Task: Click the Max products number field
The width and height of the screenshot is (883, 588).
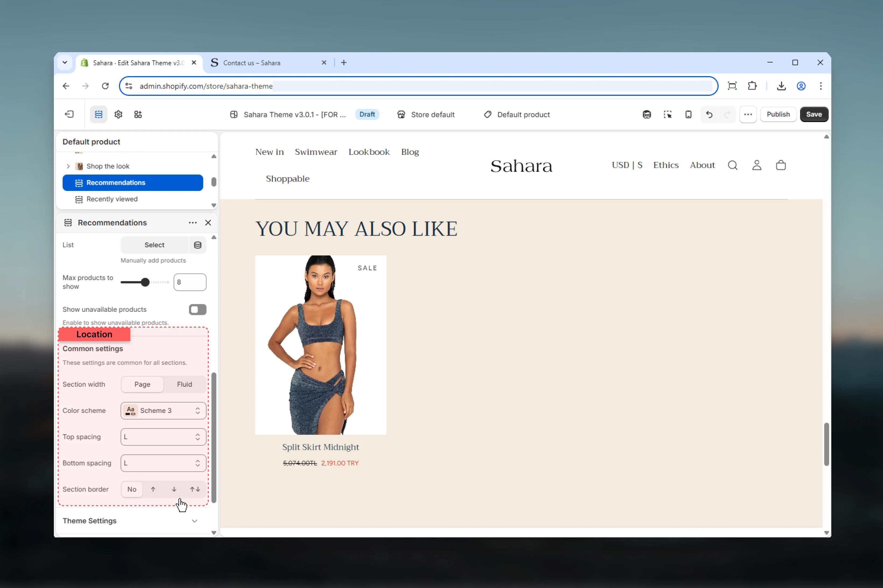Action: (x=190, y=282)
